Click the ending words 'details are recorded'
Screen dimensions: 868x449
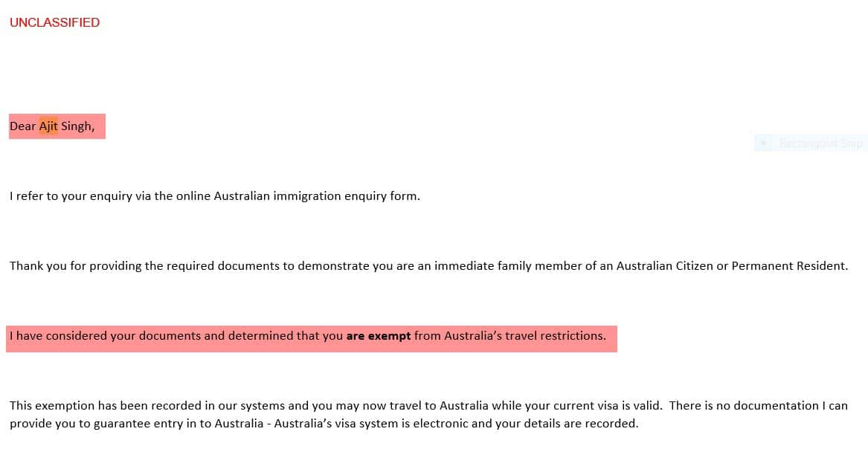[x=583, y=424]
